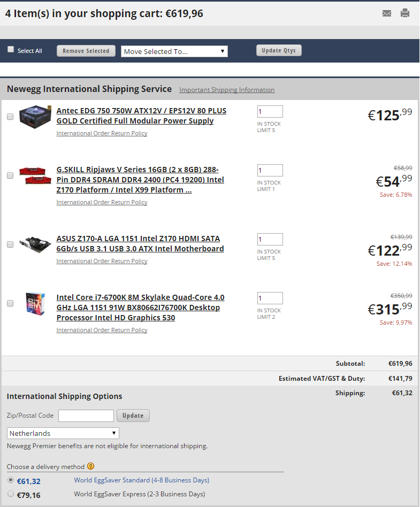
Task: Open return policy link under Antec item
Action: (x=102, y=133)
